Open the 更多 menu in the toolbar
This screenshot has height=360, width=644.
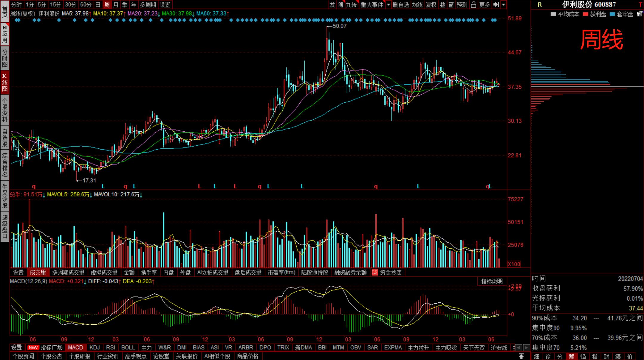[484, 4]
